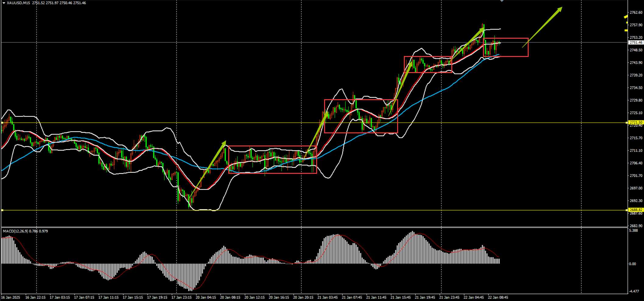Click time axis label 21 Jan 19:45
This screenshot has height=301, width=644.
point(425,297)
